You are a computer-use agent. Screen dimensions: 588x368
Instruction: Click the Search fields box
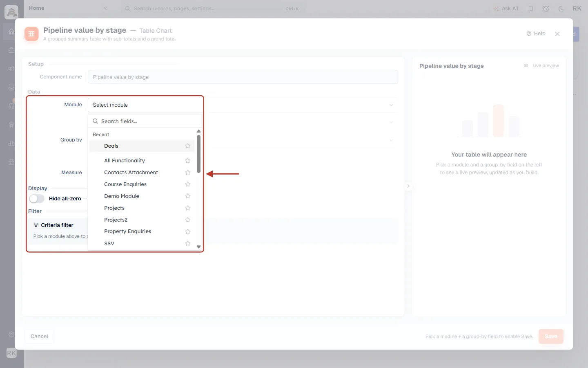pyautogui.click(x=145, y=121)
